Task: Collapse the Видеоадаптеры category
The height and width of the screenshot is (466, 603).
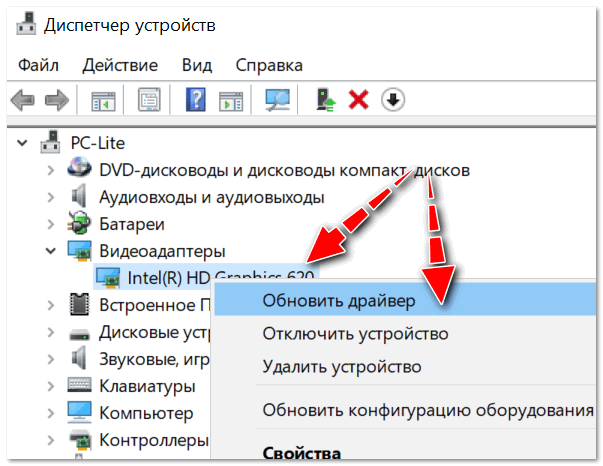Action: pyautogui.click(x=50, y=250)
